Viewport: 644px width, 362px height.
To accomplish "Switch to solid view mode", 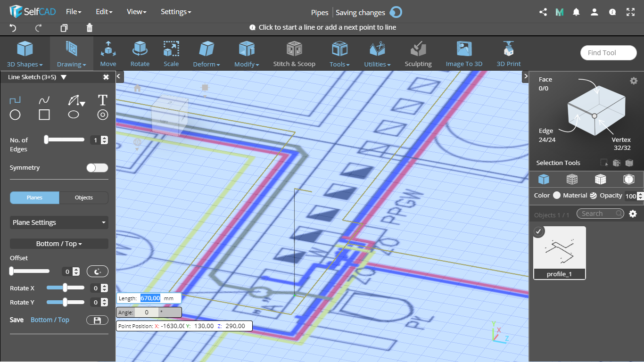I will point(544,179).
